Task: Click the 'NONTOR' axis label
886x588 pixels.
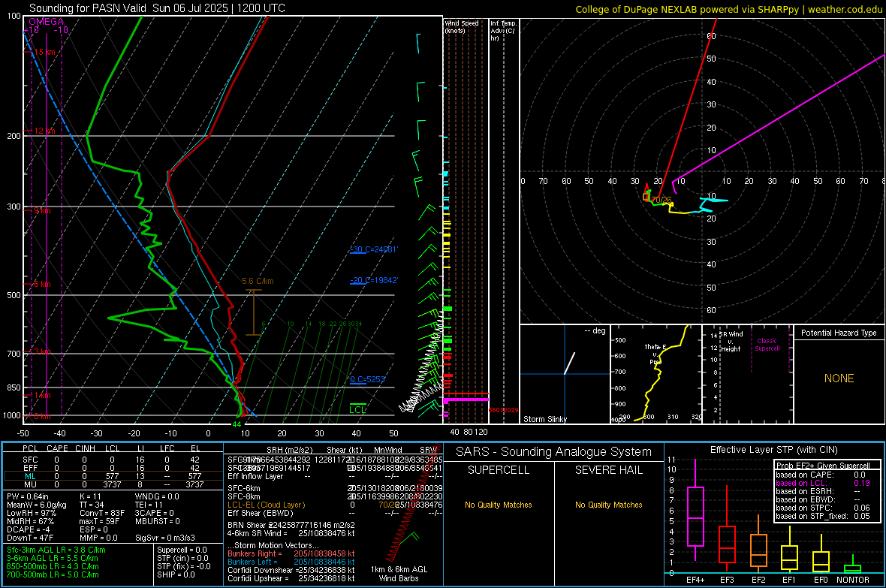Action: [853, 580]
